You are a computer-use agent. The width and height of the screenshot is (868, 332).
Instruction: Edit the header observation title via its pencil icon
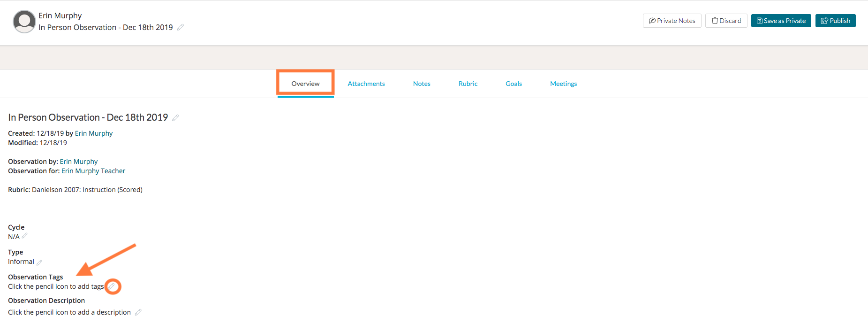click(181, 27)
